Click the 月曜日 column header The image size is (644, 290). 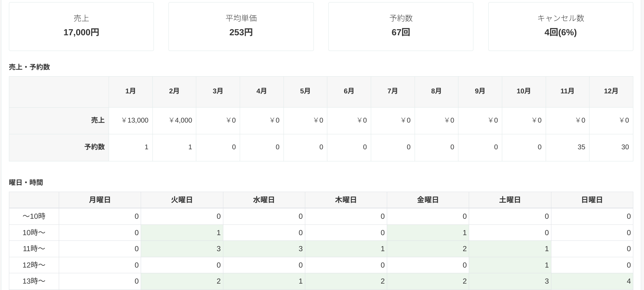(x=100, y=200)
